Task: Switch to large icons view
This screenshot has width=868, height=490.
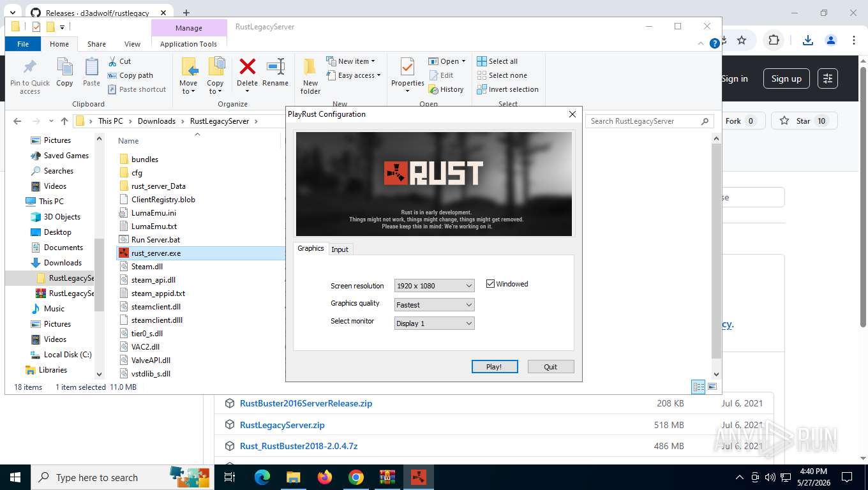Action: (712, 387)
